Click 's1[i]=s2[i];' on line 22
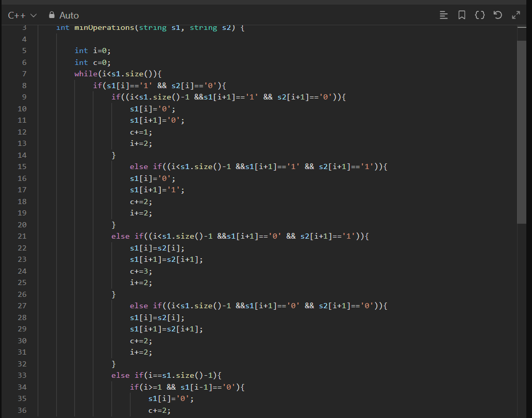The height and width of the screenshot is (418, 532). (x=157, y=248)
